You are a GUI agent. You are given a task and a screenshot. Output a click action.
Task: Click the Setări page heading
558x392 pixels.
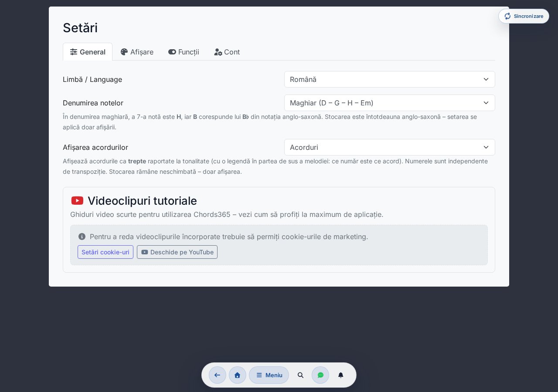tap(80, 28)
